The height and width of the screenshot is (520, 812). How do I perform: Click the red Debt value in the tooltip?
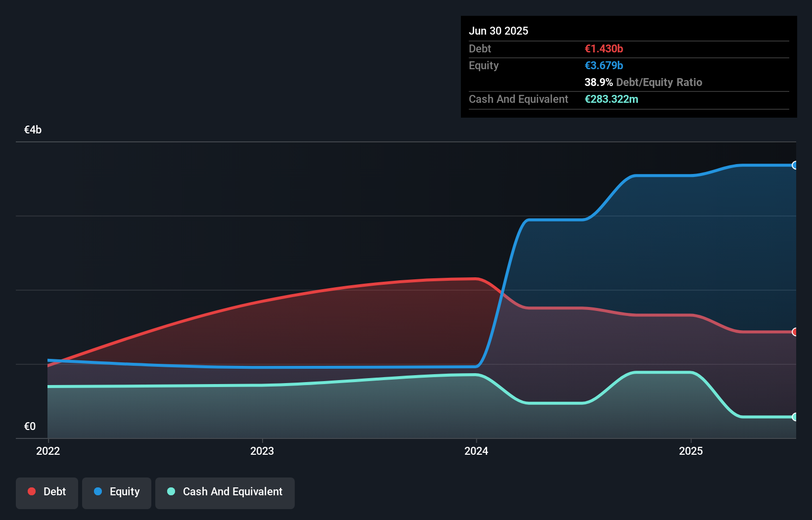click(603, 48)
